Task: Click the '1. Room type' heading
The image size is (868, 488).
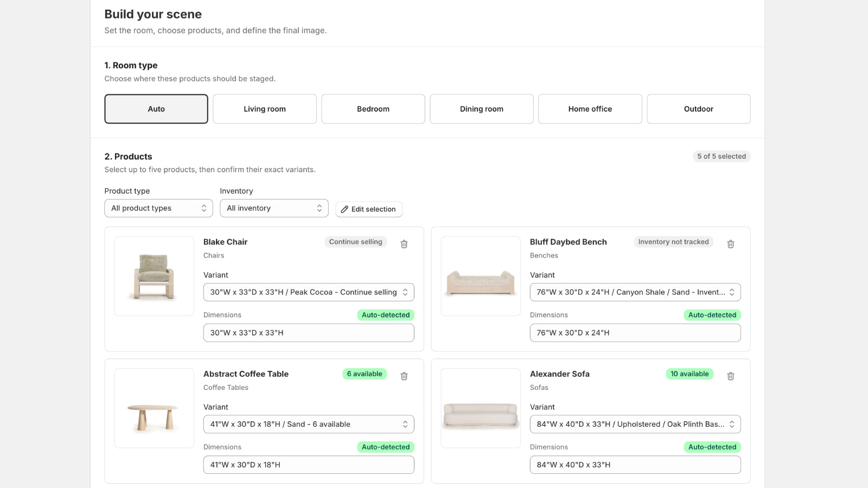Action: pyautogui.click(x=131, y=65)
